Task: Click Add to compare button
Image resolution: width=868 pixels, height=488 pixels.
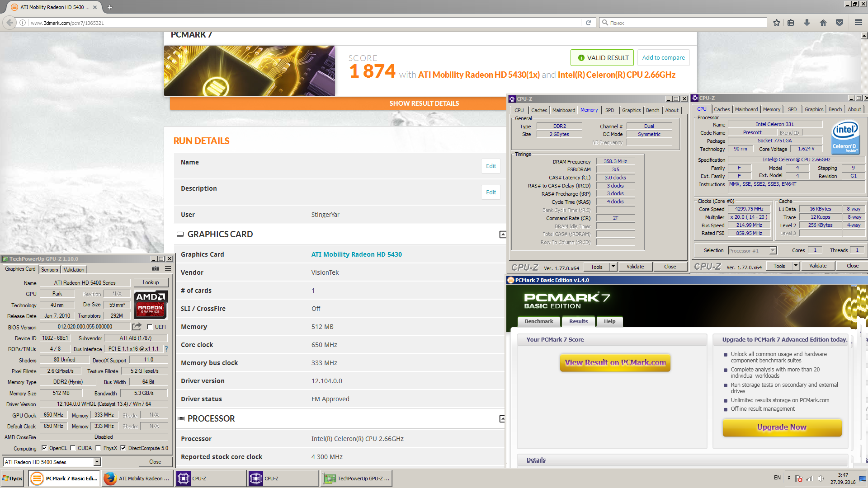Action: click(x=663, y=58)
